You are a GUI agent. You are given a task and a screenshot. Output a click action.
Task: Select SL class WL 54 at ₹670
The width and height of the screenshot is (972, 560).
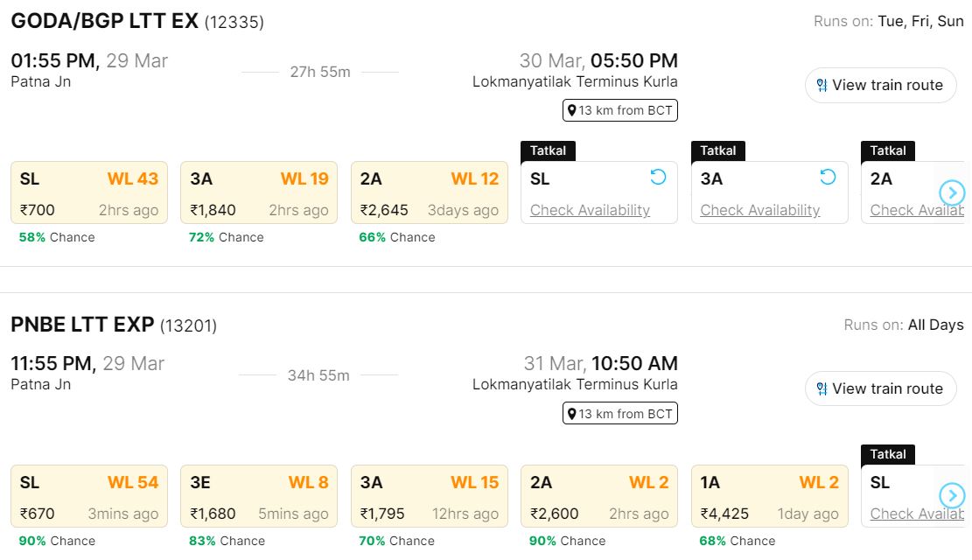point(89,496)
